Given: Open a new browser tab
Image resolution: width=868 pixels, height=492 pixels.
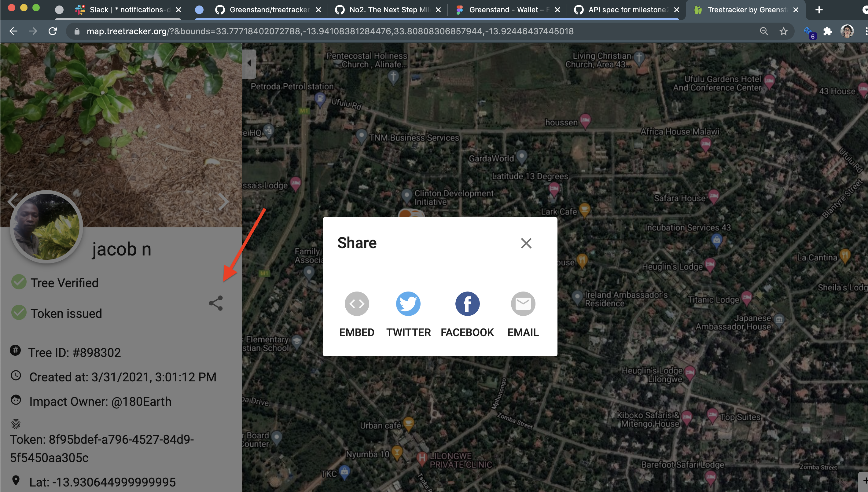Looking at the screenshot, I should tap(819, 9).
